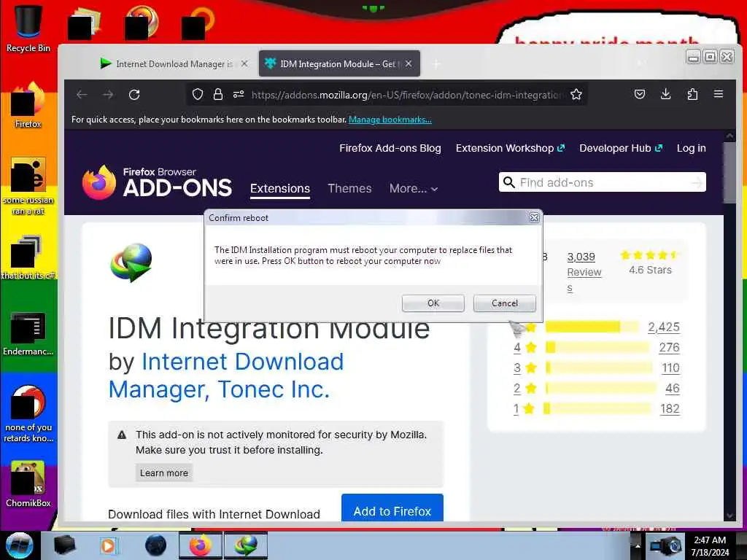Open the site permissions icon in address bar

pos(239,94)
